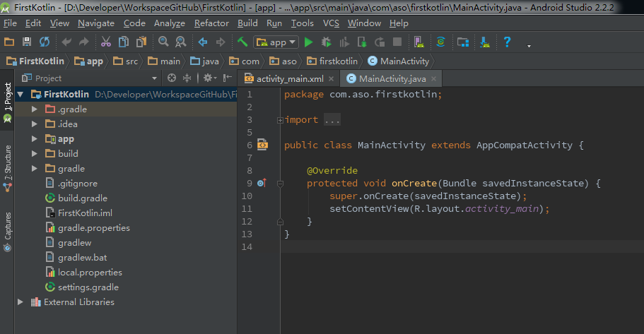Image resolution: width=644 pixels, height=334 pixels.
Task: Switch to the activity_main.xml tab
Action: [x=290, y=79]
